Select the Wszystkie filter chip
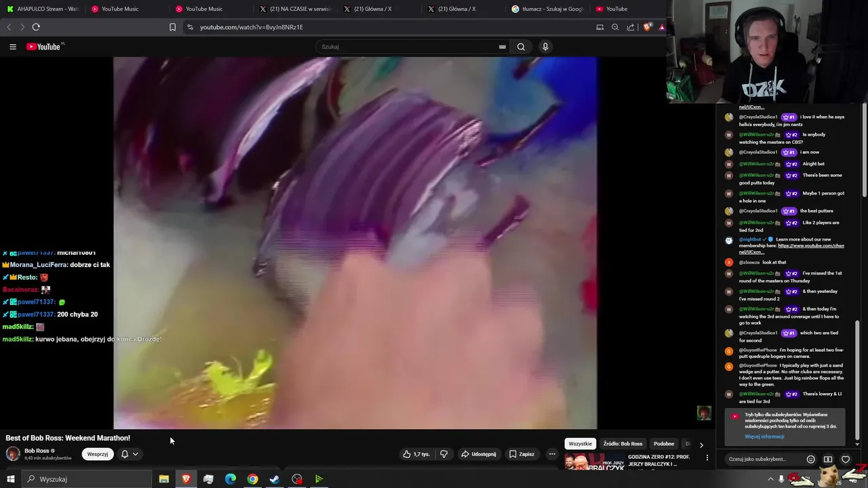This screenshot has width=868, height=488. (580, 444)
